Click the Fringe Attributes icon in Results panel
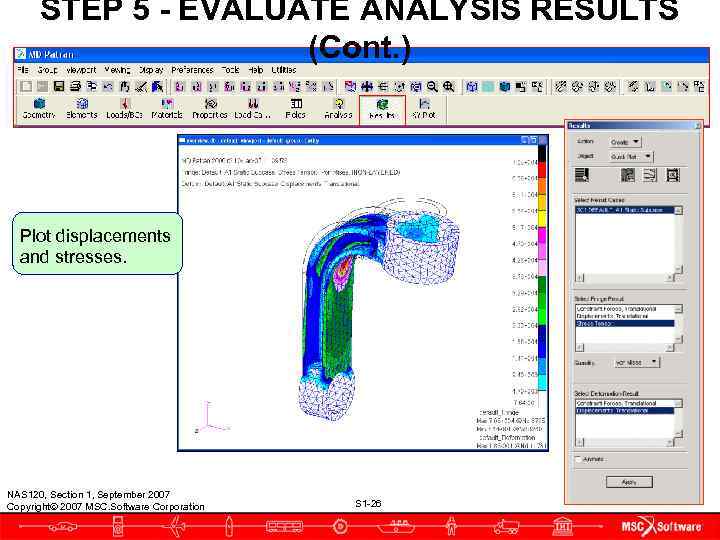Image resolution: width=720 pixels, height=540 pixels. pyautogui.click(x=627, y=175)
